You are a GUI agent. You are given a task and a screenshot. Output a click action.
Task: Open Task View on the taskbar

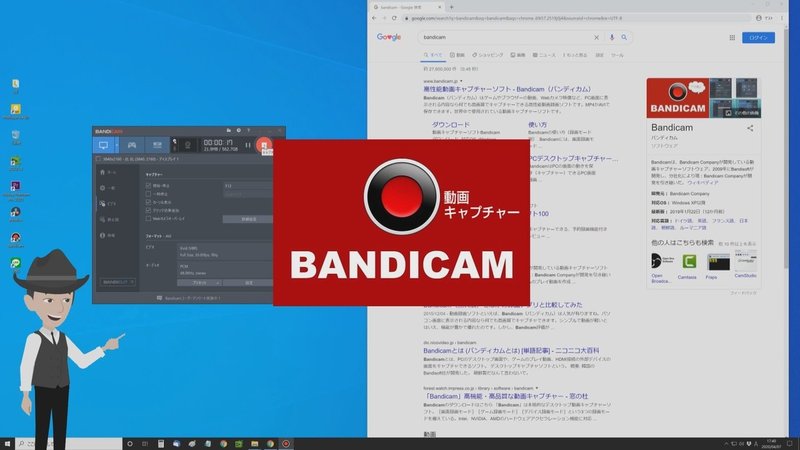[145, 444]
